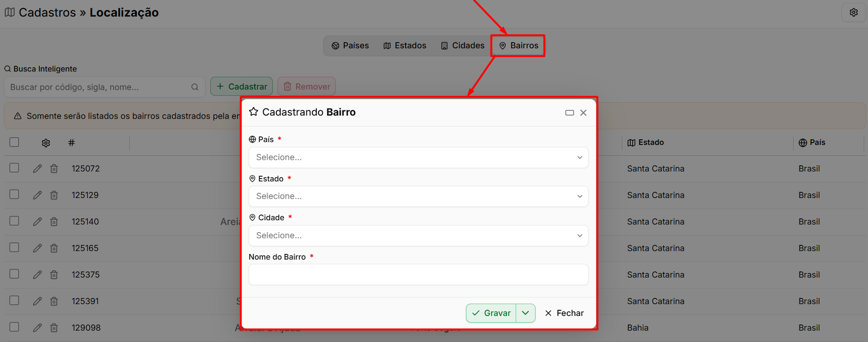Viewport: 868px width, 342px height.
Task: Check the checkbox for row 125165
Action: pos(14,247)
